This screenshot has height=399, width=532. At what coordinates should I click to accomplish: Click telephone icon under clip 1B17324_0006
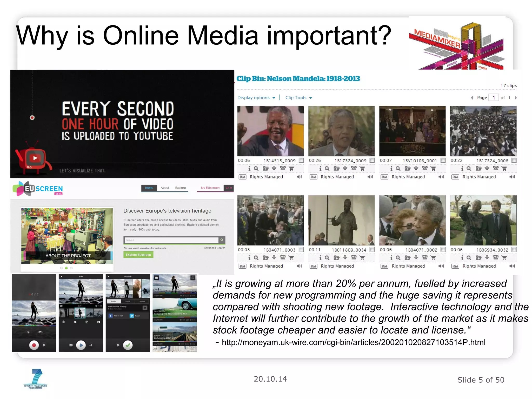click(496, 168)
